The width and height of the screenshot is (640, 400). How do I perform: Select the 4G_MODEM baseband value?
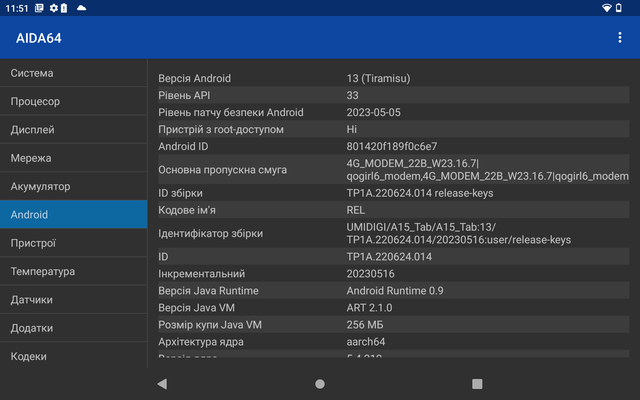487,170
